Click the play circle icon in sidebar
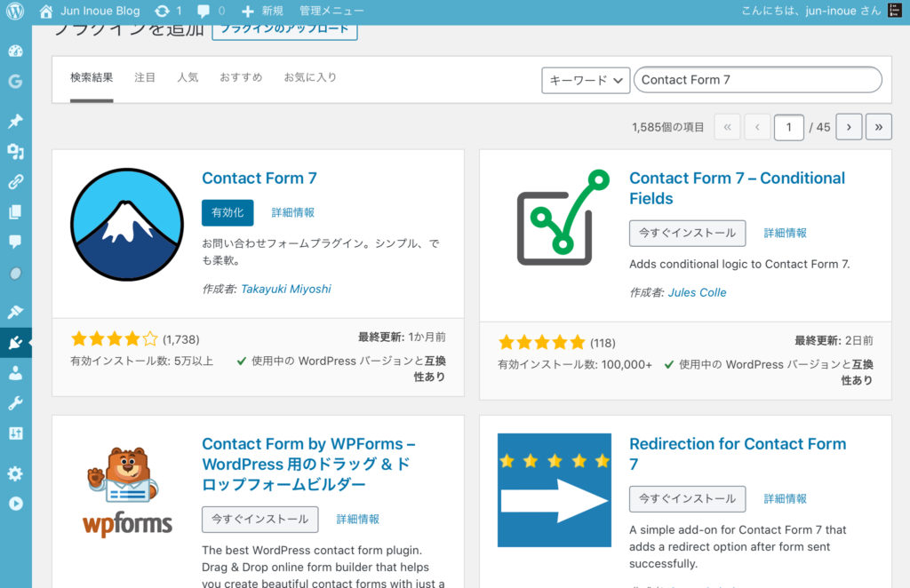Image resolution: width=910 pixels, height=588 pixels. click(16, 504)
